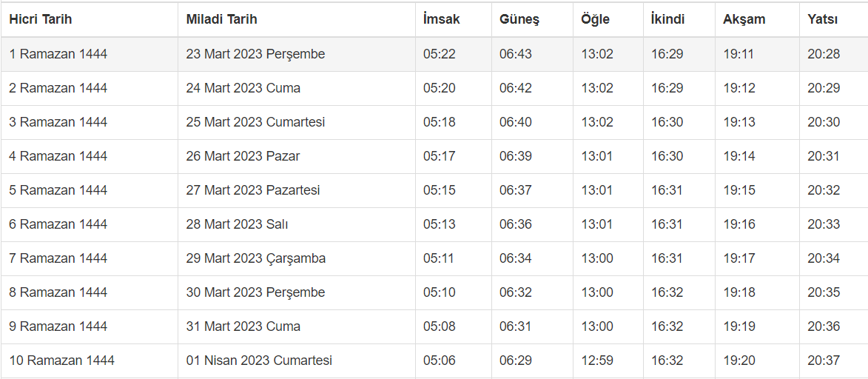The height and width of the screenshot is (379, 868).
Task: Click the İkindi column header
Action: pyautogui.click(x=667, y=20)
